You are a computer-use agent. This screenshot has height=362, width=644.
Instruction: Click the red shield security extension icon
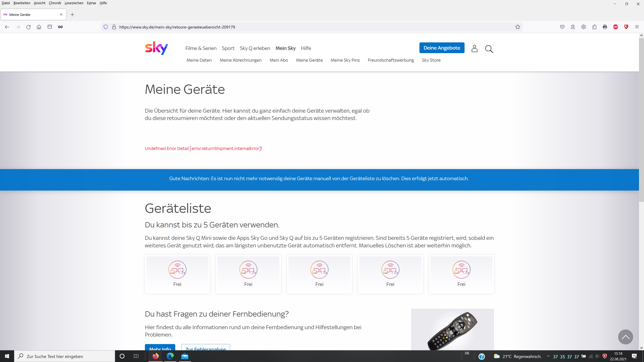coord(626,27)
